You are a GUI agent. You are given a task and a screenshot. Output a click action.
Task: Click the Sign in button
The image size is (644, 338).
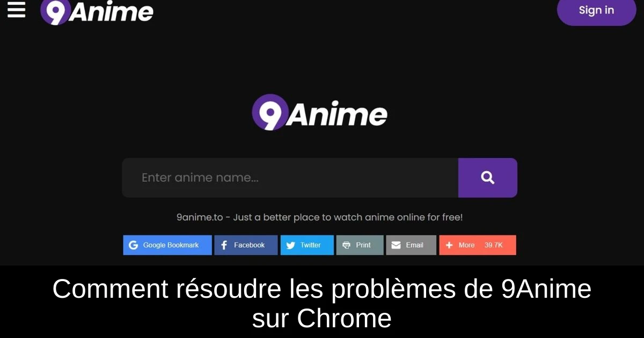pos(596,10)
